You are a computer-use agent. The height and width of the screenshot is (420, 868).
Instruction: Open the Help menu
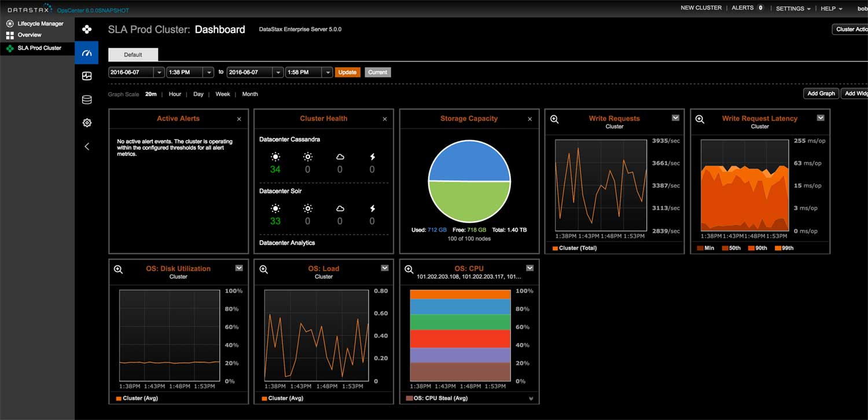pyautogui.click(x=831, y=9)
